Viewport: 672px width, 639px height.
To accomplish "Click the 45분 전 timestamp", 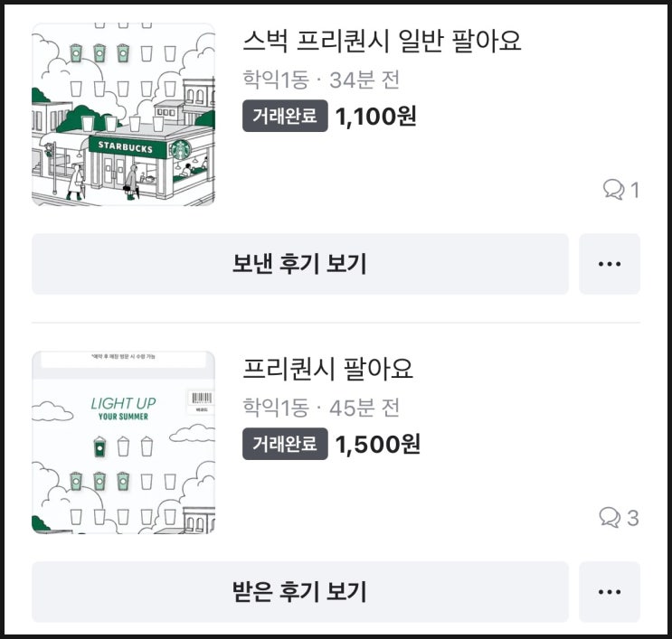I will 364,408.
